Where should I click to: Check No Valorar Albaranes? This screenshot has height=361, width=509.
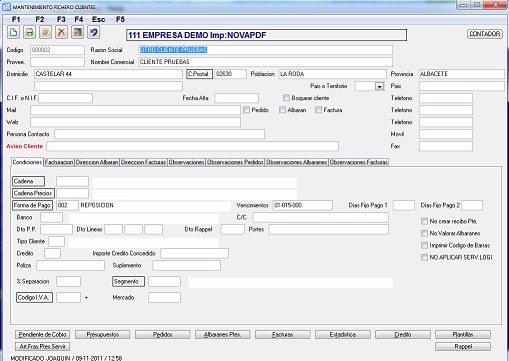point(424,233)
